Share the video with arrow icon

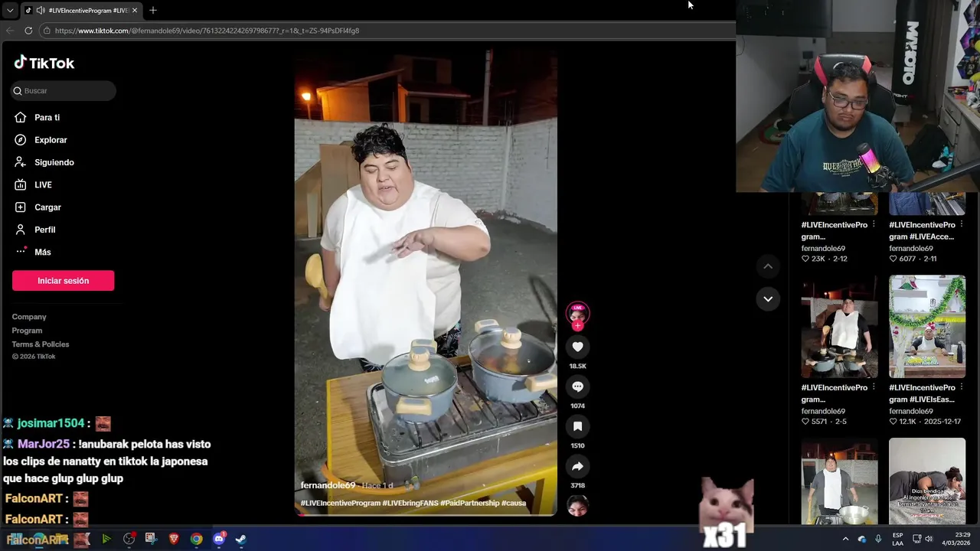coord(577,466)
